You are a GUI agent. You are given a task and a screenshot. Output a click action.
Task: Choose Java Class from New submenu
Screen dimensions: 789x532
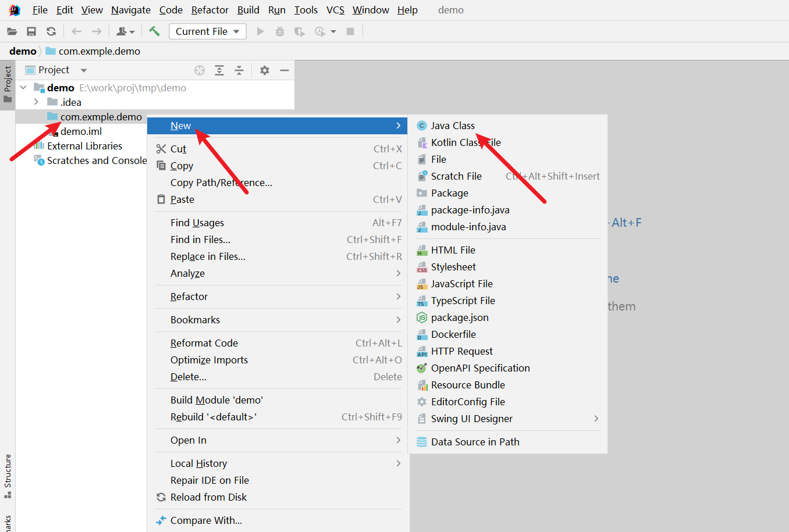tap(508, 126)
